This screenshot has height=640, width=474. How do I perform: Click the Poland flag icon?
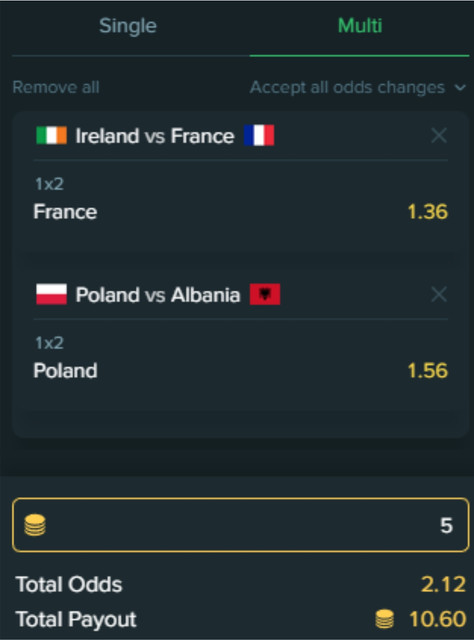(x=51, y=294)
